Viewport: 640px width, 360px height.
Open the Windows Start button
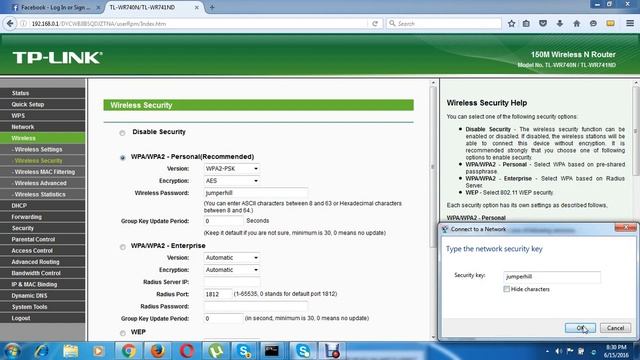pos(12,351)
